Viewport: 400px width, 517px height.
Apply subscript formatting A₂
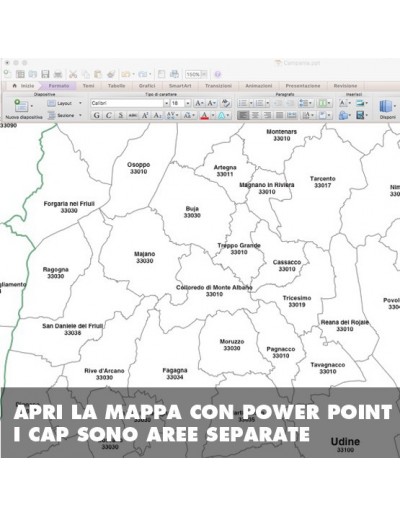coord(157,115)
